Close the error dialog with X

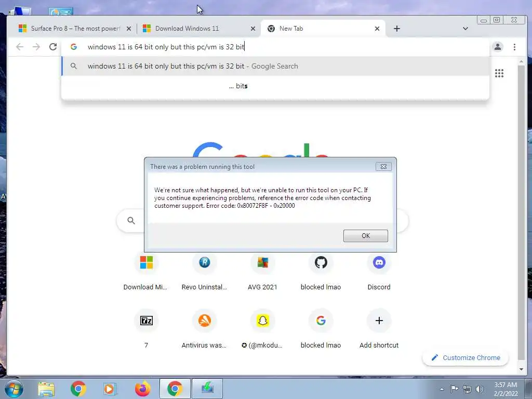point(383,167)
